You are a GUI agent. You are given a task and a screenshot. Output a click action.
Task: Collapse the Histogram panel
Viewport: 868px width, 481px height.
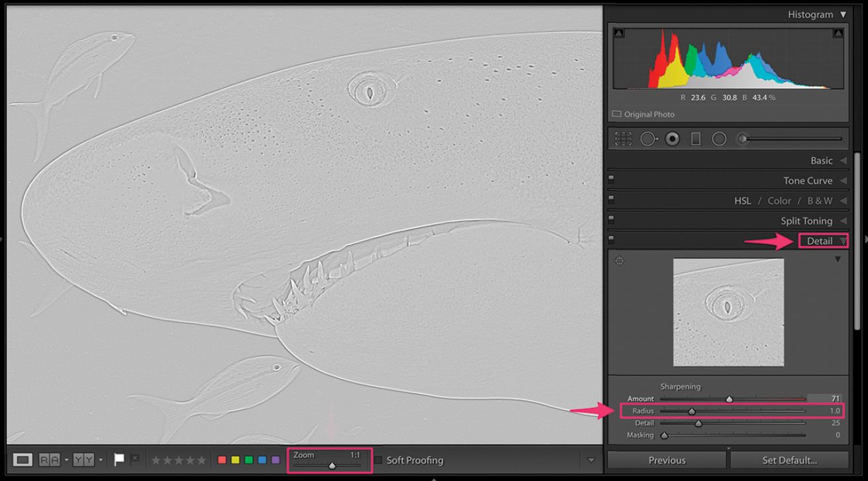click(x=843, y=15)
